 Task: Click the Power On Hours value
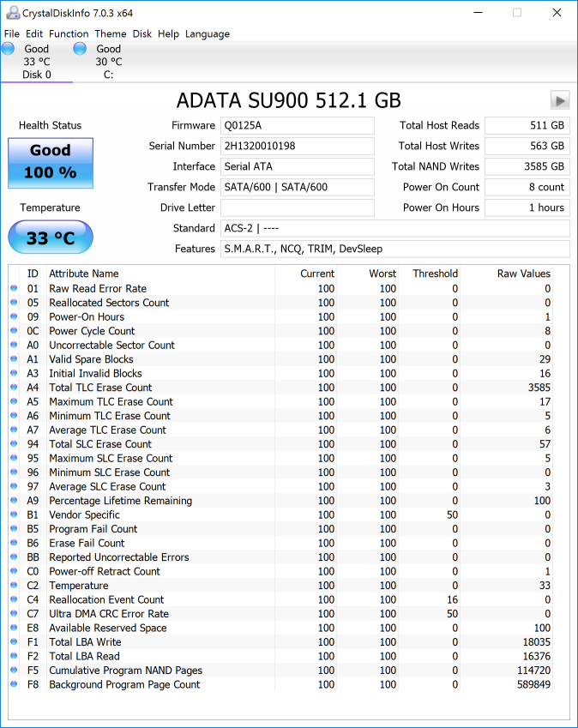(527, 208)
